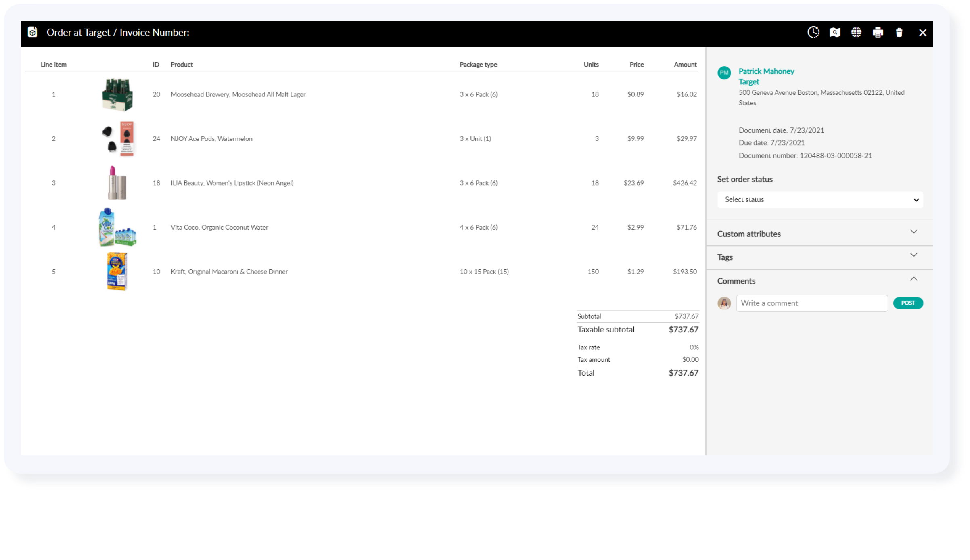Click price $9.99 for NJOY pods
970x560 pixels.
point(636,139)
